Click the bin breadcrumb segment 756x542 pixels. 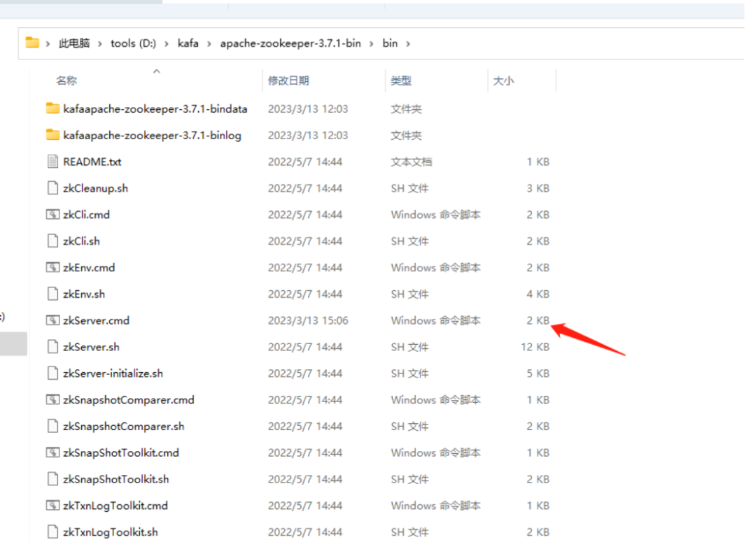click(x=390, y=43)
